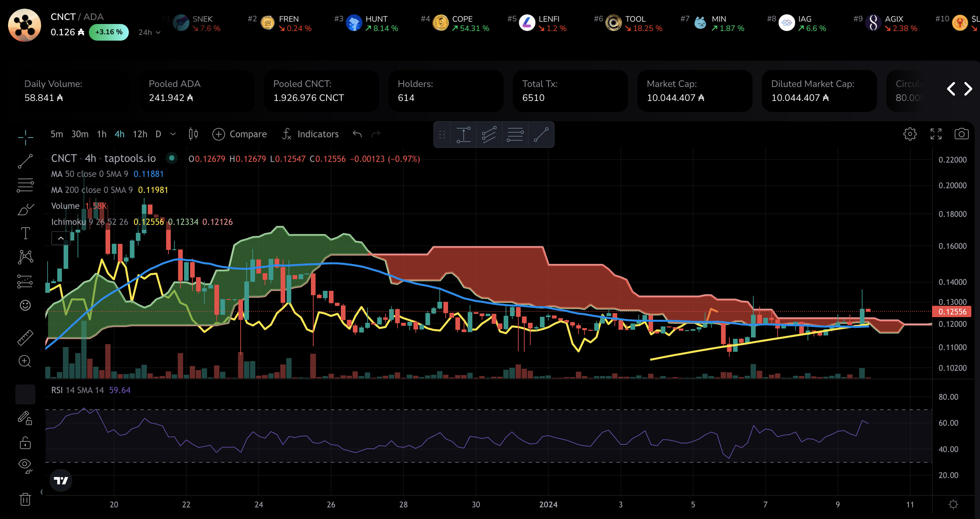This screenshot has height=519, width=980.
Task: Redo the chart action
Action: [x=376, y=134]
